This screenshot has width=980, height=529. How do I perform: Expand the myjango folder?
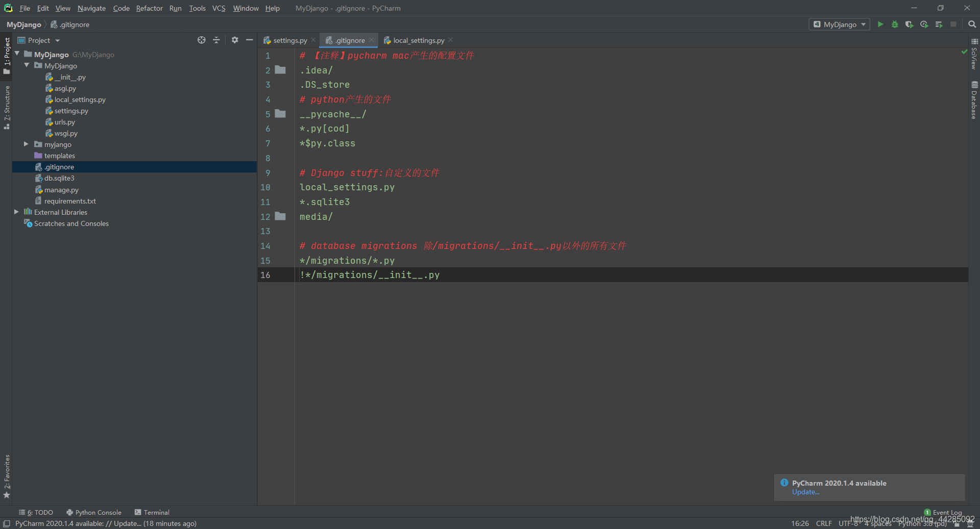point(27,144)
